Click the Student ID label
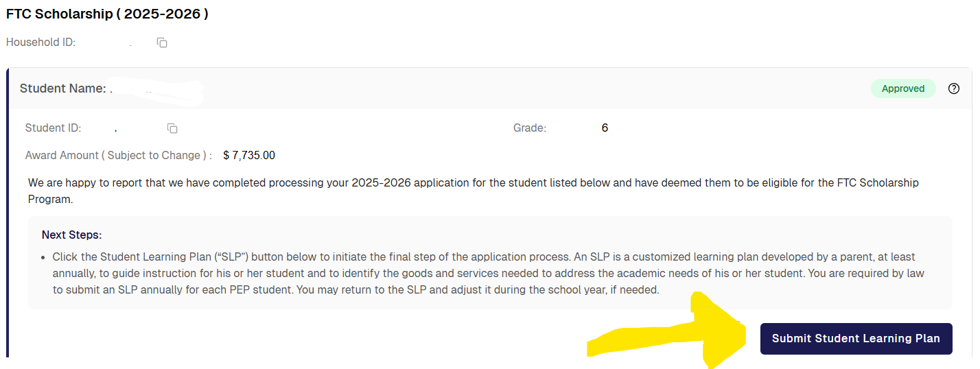The image size is (980, 369). click(53, 128)
